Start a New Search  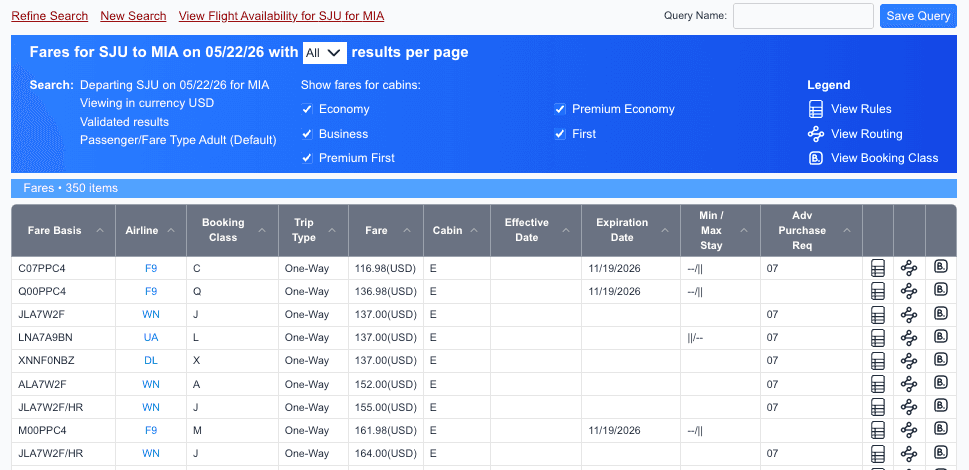coord(133,16)
